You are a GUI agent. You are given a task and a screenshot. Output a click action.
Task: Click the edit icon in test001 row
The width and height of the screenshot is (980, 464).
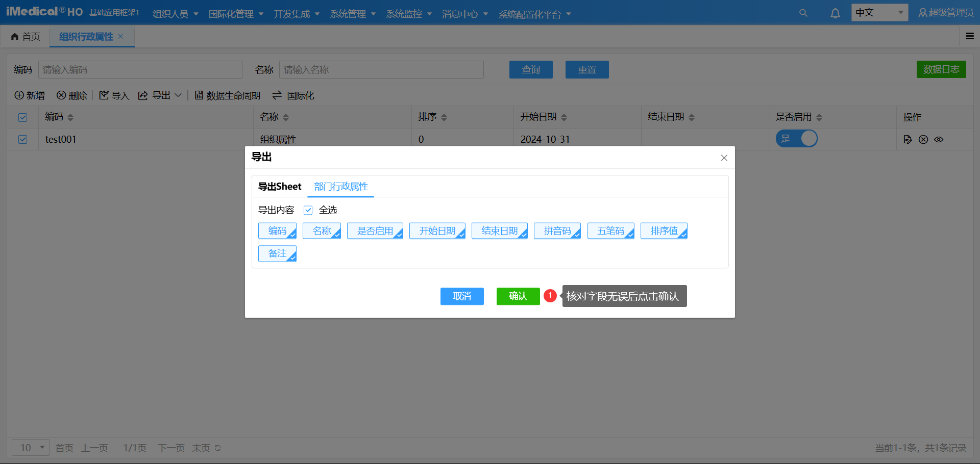908,140
